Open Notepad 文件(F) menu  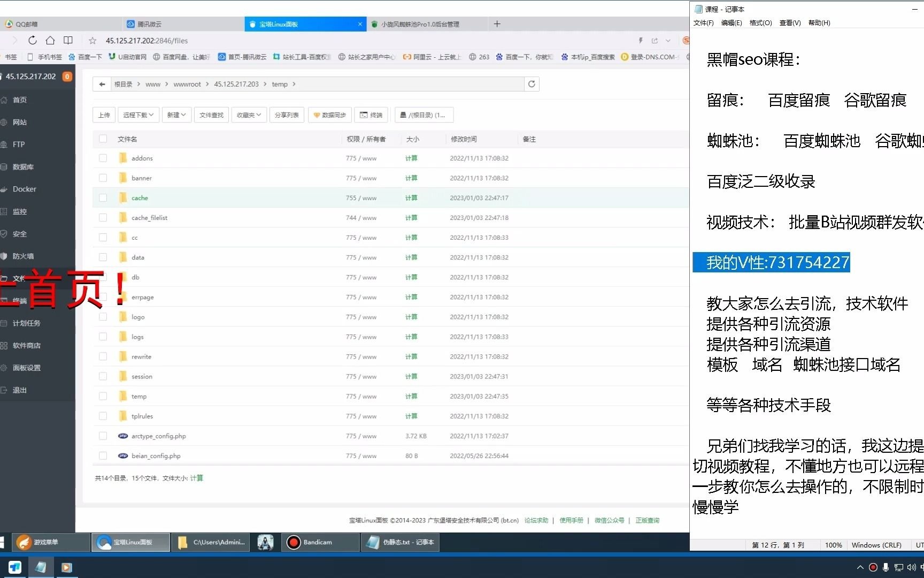click(703, 22)
